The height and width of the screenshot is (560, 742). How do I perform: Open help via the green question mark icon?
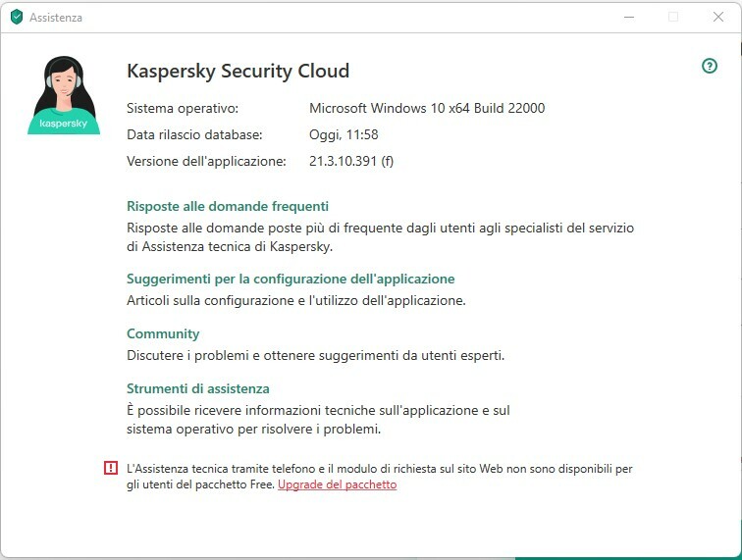pos(710,66)
